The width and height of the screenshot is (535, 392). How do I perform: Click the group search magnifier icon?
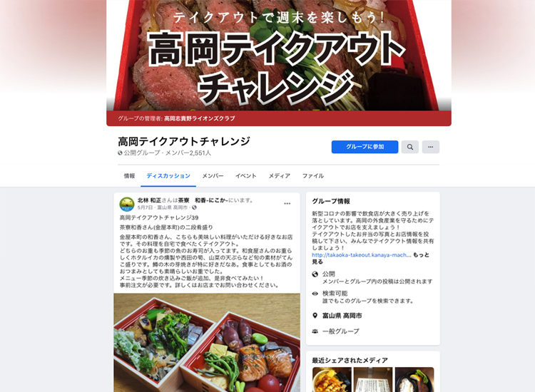pyautogui.click(x=409, y=147)
